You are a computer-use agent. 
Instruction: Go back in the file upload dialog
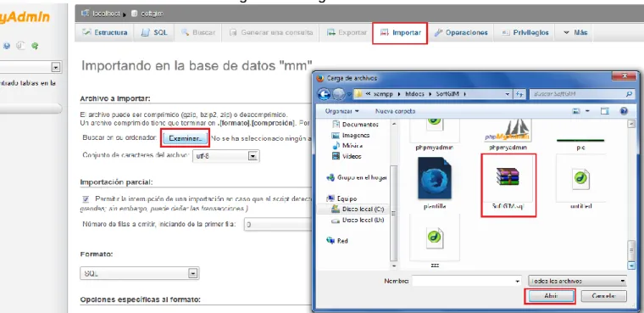pos(324,94)
